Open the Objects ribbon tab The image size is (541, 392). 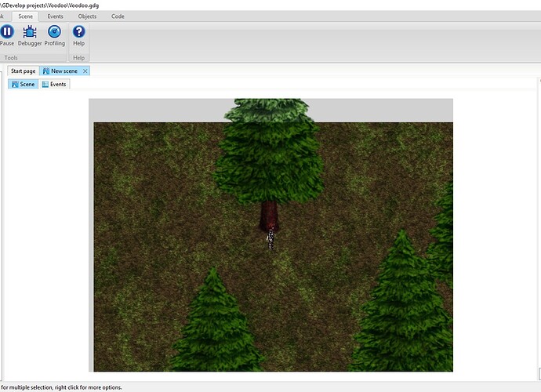tap(87, 16)
